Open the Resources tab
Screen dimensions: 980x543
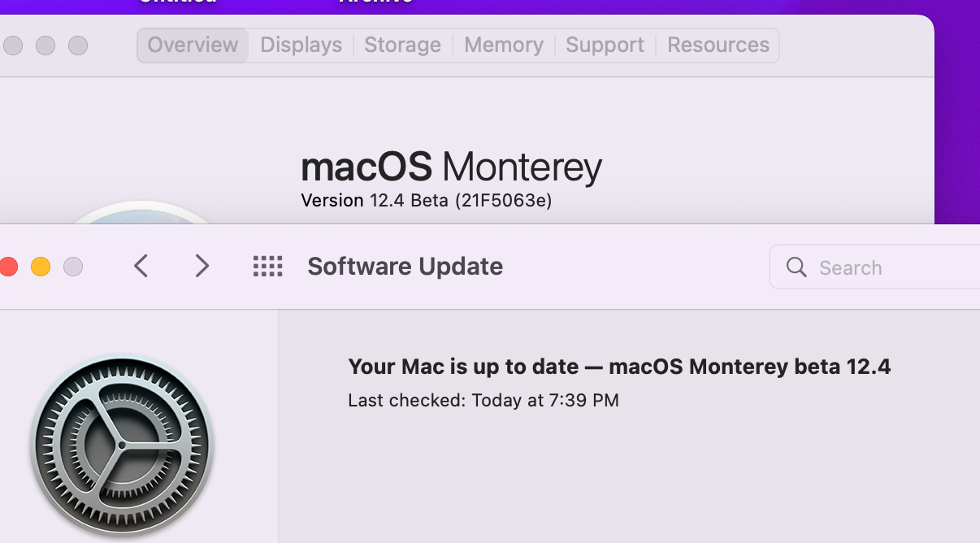pyautogui.click(x=718, y=46)
